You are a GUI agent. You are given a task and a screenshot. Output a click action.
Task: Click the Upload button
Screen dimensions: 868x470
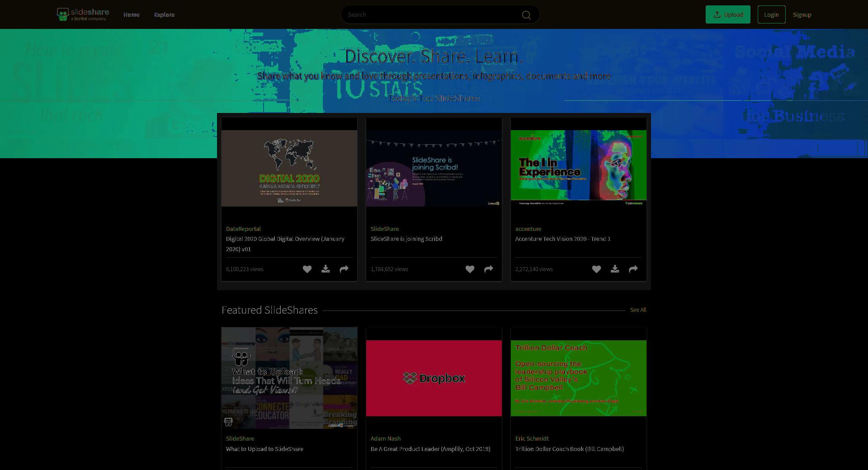tap(728, 14)
